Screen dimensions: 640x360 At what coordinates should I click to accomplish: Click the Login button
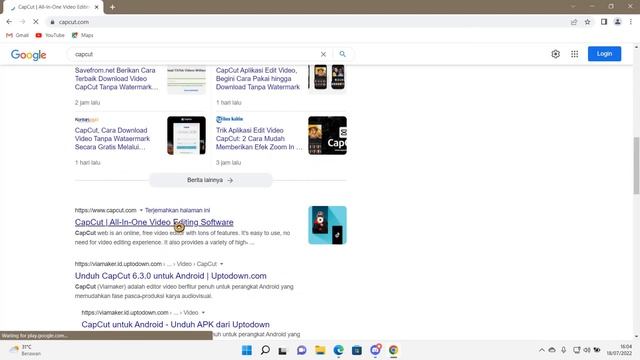click(x=604, y=54)
